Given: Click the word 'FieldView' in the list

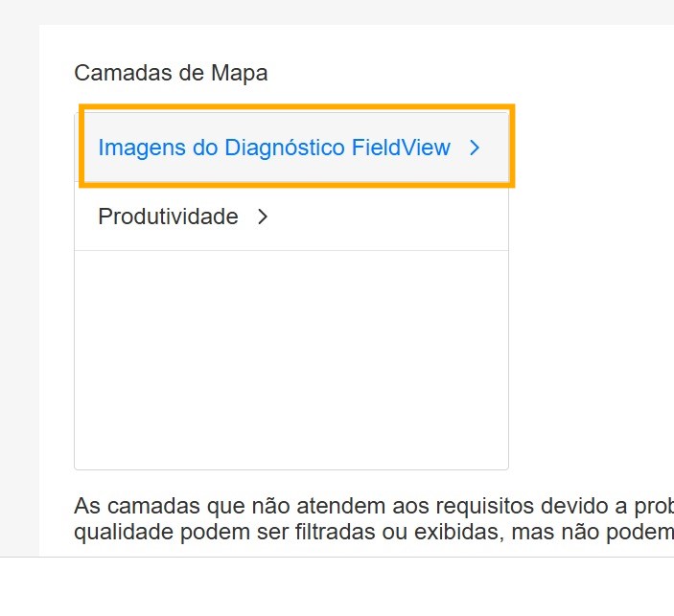Looking at the screenshot, I should tap(401, 148).
